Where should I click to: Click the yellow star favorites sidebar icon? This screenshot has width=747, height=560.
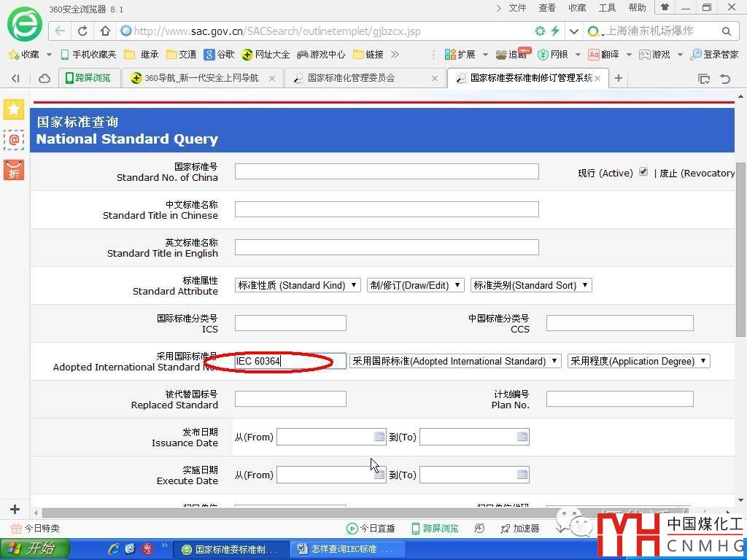(14, 109)
